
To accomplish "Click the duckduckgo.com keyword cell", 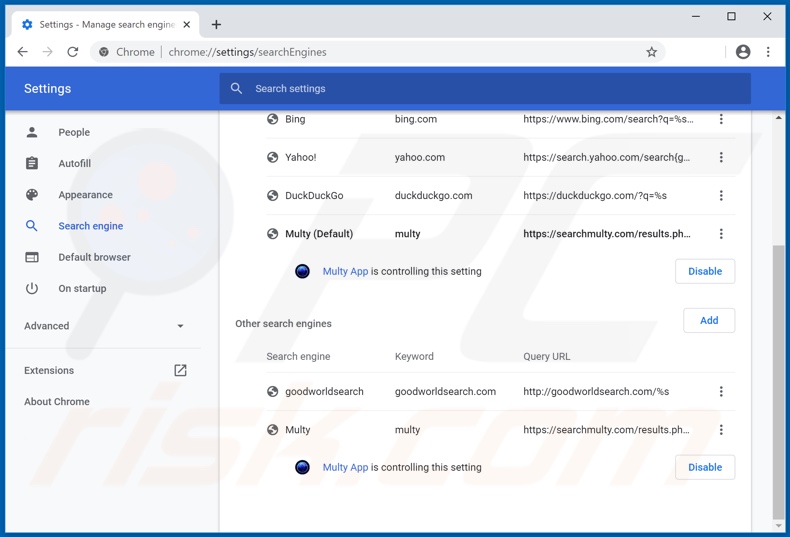I will (433, 195).
